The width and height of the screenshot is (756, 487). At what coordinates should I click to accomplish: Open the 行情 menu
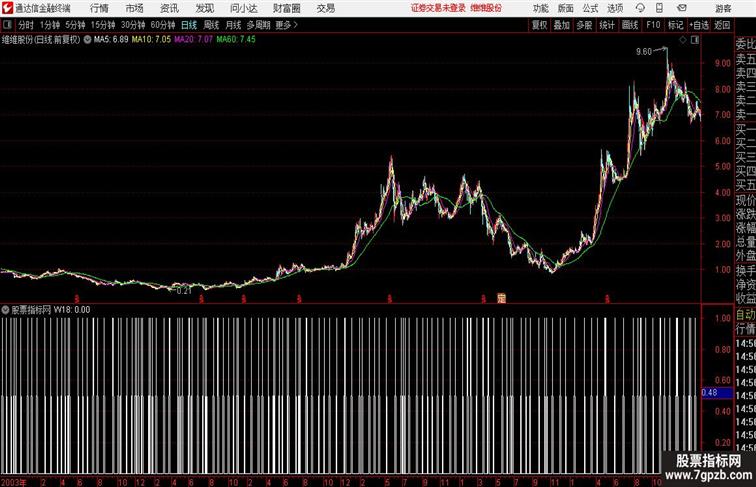[x=99, y=8]
